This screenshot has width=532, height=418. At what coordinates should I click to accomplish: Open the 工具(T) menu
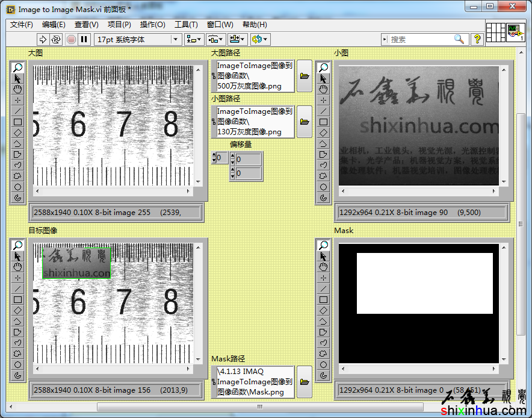pos(186,25)
